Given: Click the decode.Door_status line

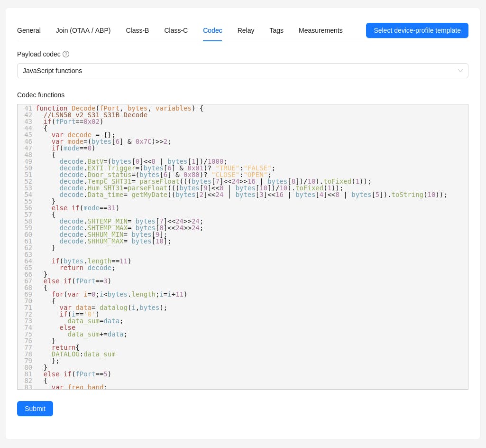Looking at the screenshot, I should (x=165, y=175).
